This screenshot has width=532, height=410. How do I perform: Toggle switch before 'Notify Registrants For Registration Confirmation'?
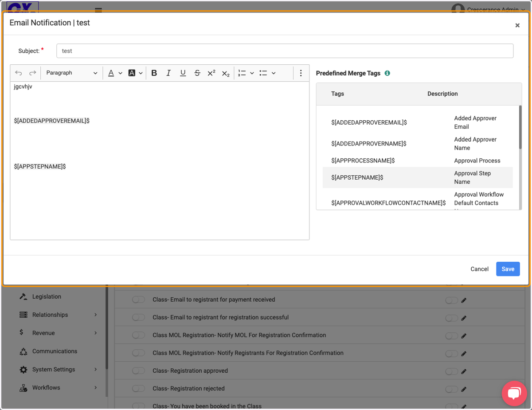coord(139,353)
